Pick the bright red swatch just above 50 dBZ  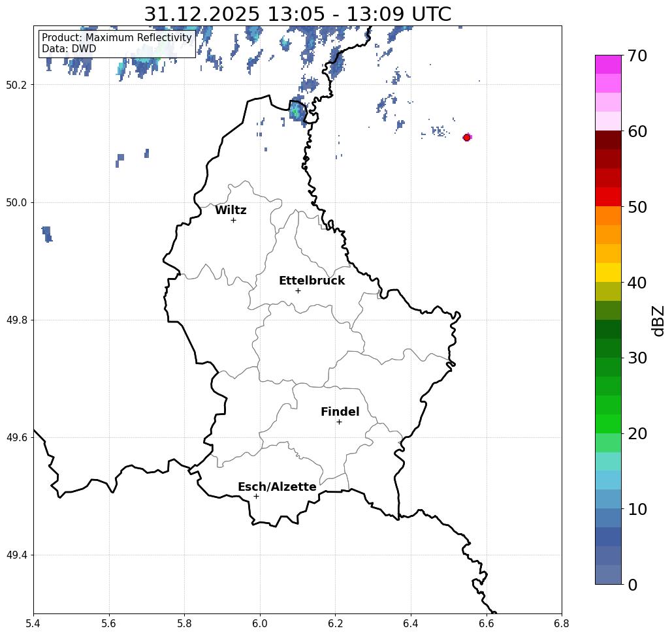click(x=608, y=197)
